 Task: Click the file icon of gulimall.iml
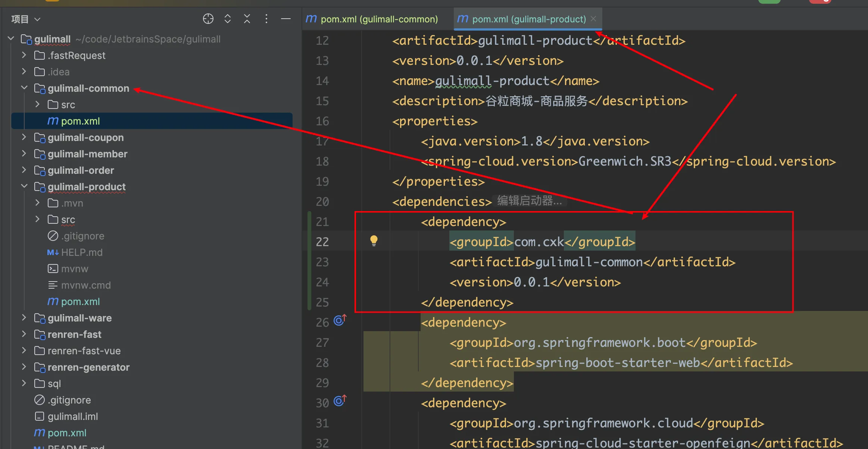tap(40, 416)
